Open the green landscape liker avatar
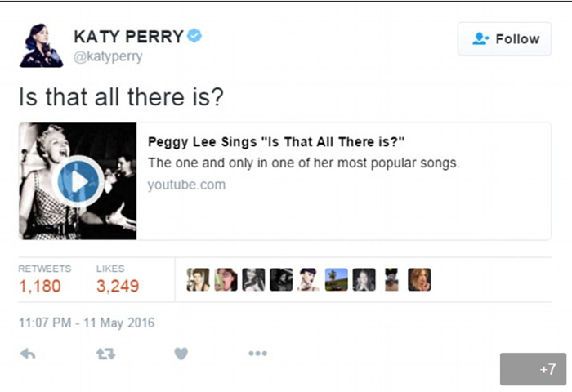The height and width of the screenshot is (392, 572). (x=337, y=280)
